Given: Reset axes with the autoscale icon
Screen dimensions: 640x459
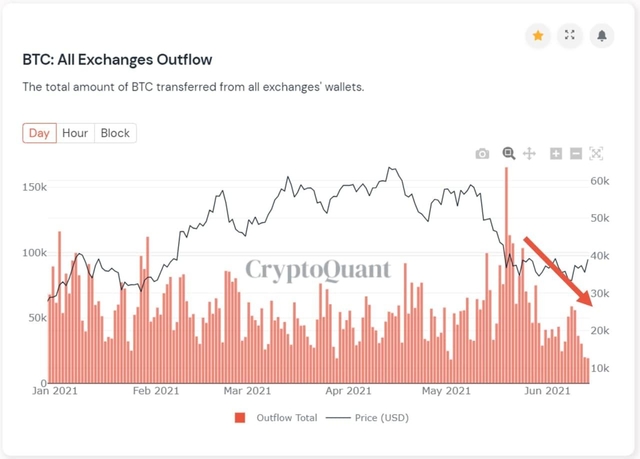Looking at the screenshot, I should [x=596, y=154].
